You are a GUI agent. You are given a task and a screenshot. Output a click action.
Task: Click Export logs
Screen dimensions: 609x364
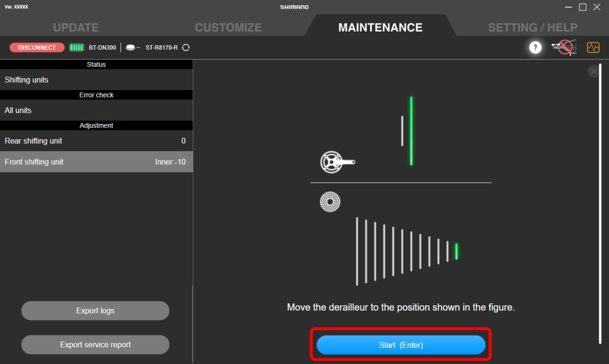click(95, 310)
